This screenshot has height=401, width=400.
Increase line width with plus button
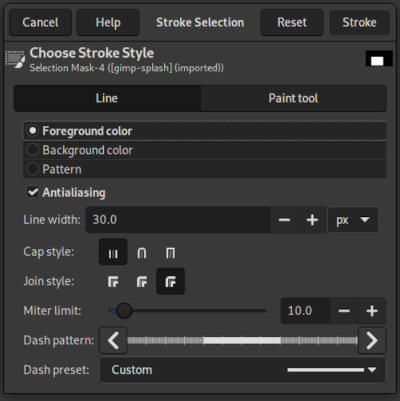(x=312, y=220)
